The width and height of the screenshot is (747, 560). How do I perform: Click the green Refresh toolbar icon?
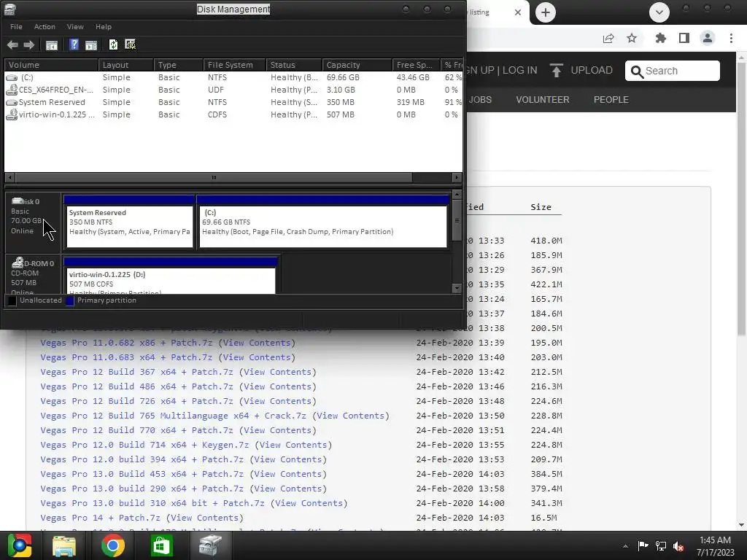point(113,44)
